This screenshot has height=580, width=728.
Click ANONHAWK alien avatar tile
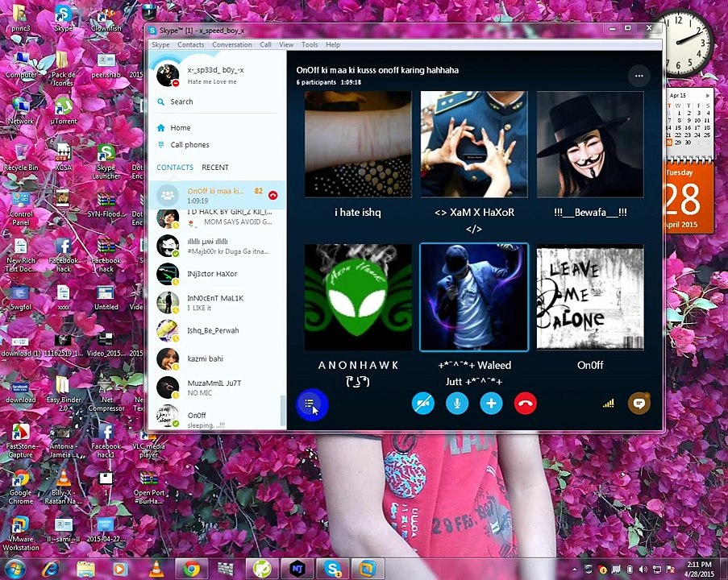[x=358, y=297]
